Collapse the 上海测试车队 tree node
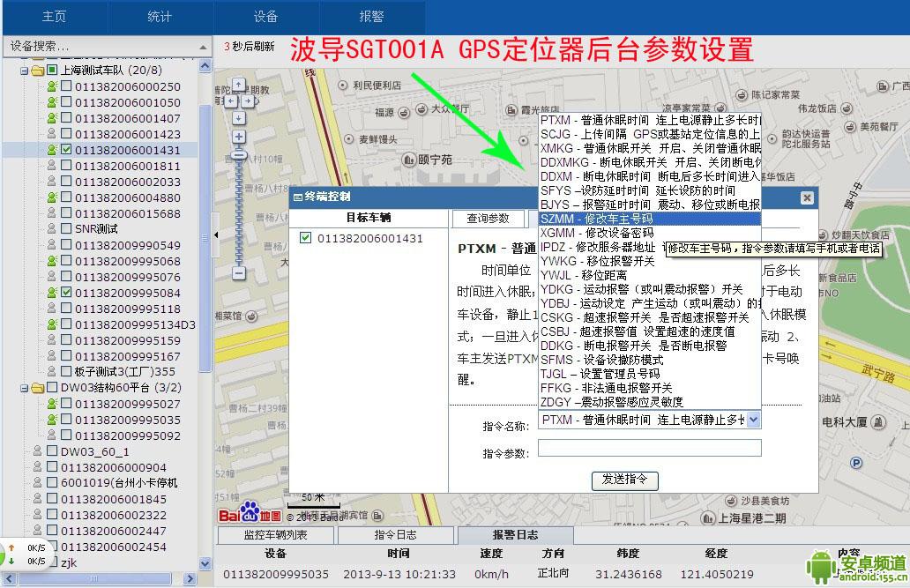This screenshot has width=910, height=588. 25,71
